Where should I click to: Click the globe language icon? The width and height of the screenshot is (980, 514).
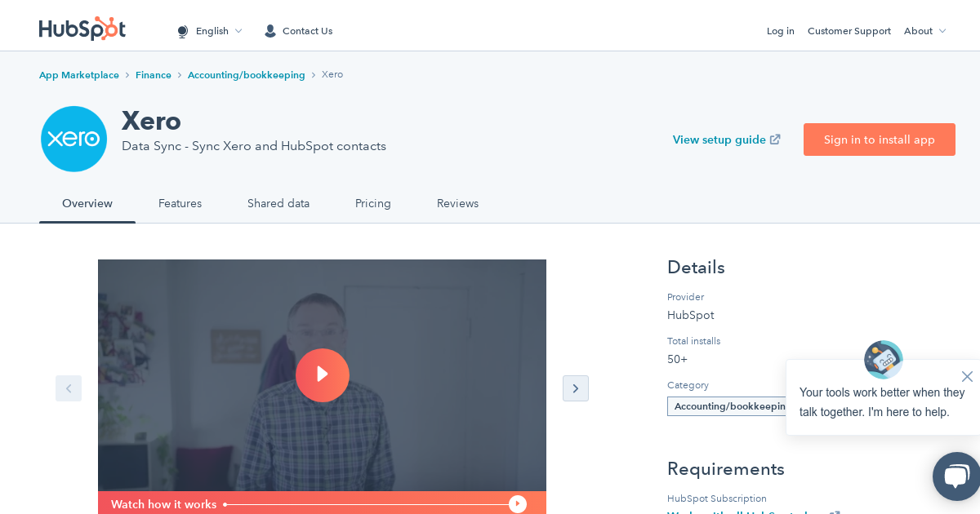[183, 31]
